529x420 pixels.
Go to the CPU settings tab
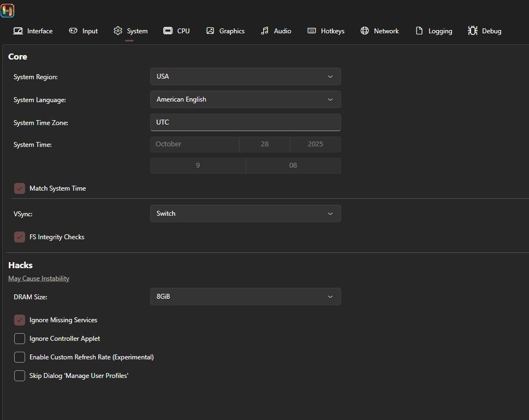pos(176,31)
